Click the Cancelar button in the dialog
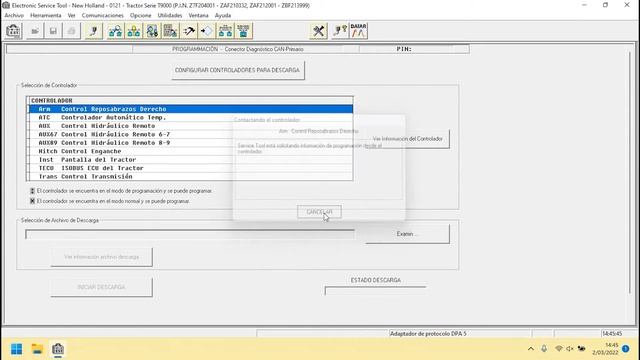The width and height of the screenshot is (640, 360). pos(319,212)
